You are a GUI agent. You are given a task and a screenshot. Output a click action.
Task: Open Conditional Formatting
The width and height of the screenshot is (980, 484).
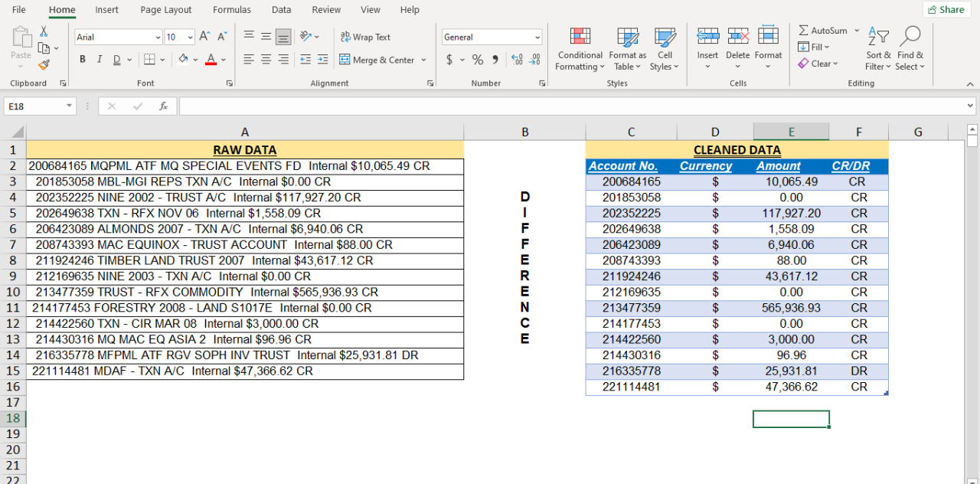580,49
